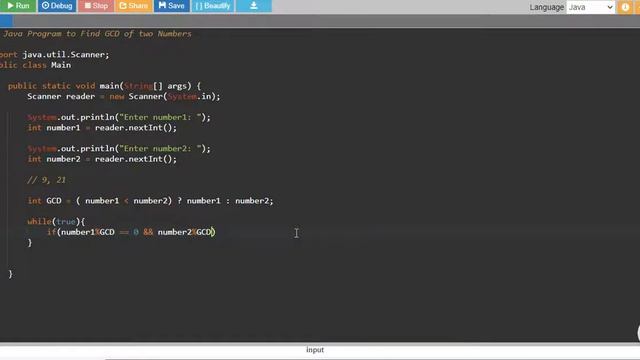The image size is (640, 360).
Task: Open the Share dialog
Action: pos(133,6)
